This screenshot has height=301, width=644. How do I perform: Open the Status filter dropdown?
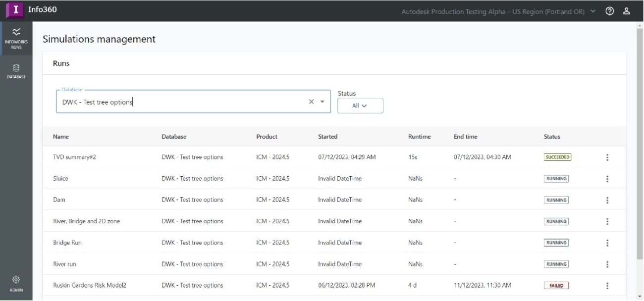[x=360, y=105]
